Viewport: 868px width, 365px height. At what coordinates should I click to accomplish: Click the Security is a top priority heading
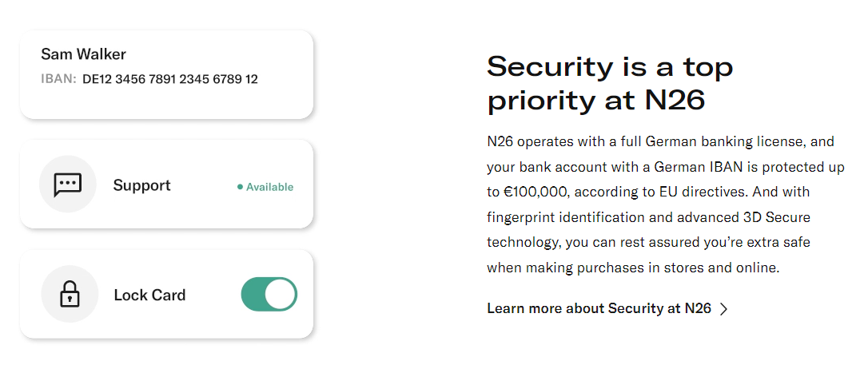610,84
